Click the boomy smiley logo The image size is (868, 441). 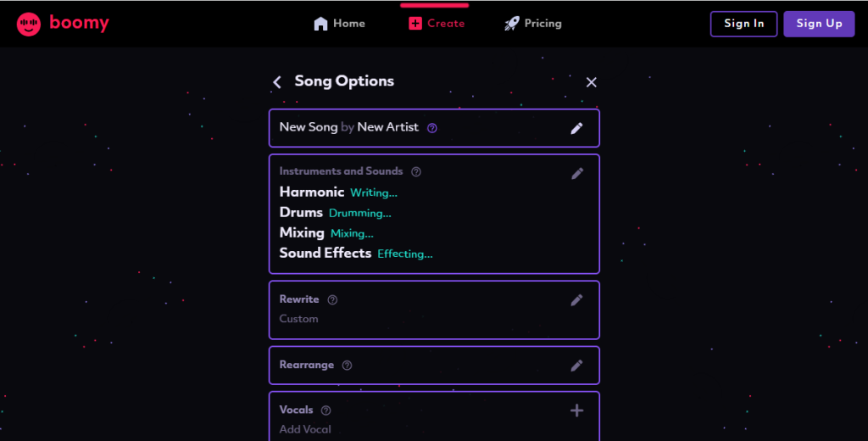click(x=29, y=24)
